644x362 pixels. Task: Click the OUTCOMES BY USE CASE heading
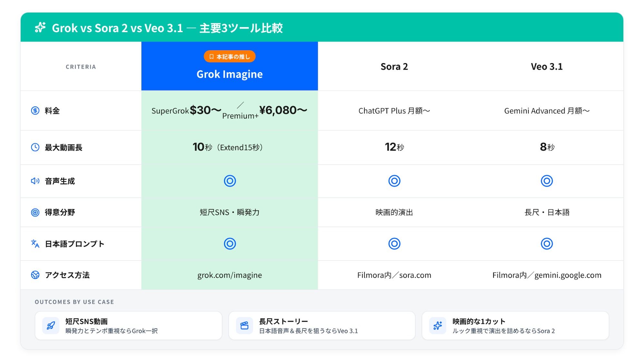[74, 302]
